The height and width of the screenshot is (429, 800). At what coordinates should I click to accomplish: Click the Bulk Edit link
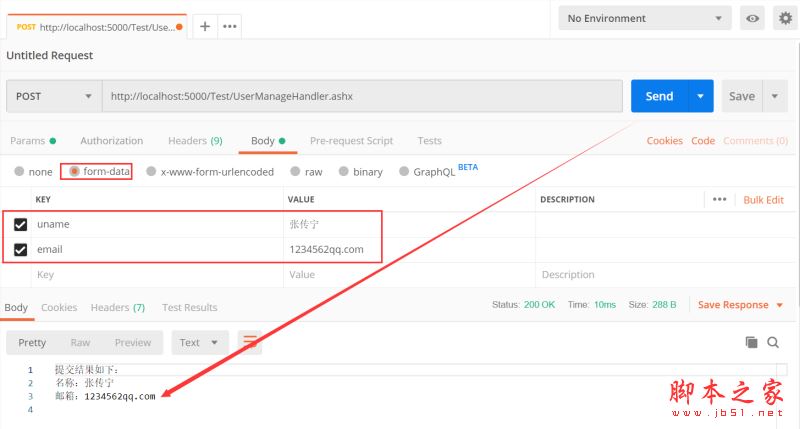tap(763, 200)
